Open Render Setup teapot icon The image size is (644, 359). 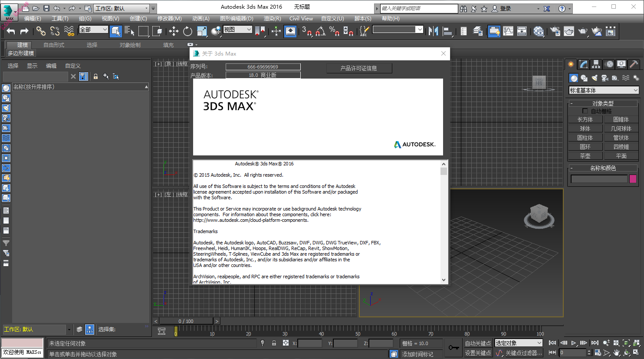[x=555, y=31]
